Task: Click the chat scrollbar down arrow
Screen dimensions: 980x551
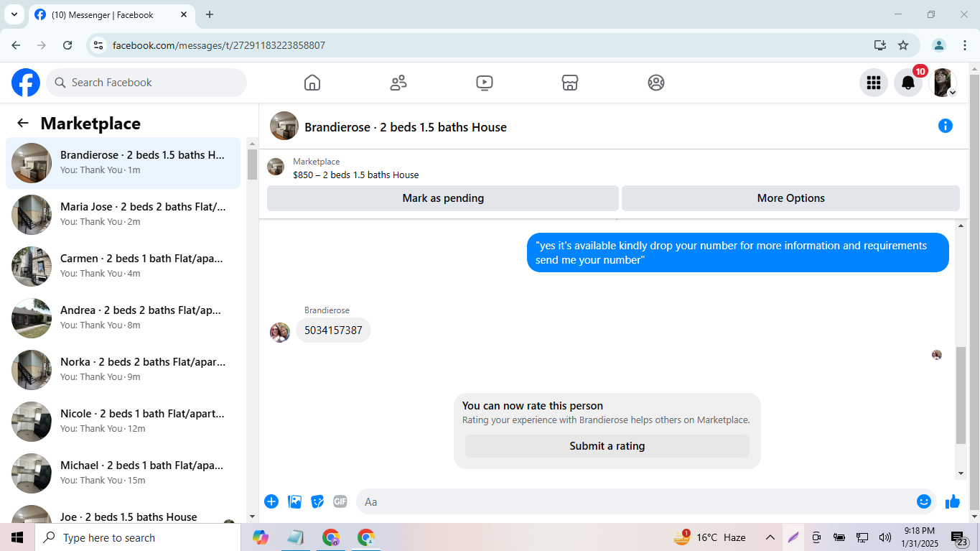Action: (961, 473)
